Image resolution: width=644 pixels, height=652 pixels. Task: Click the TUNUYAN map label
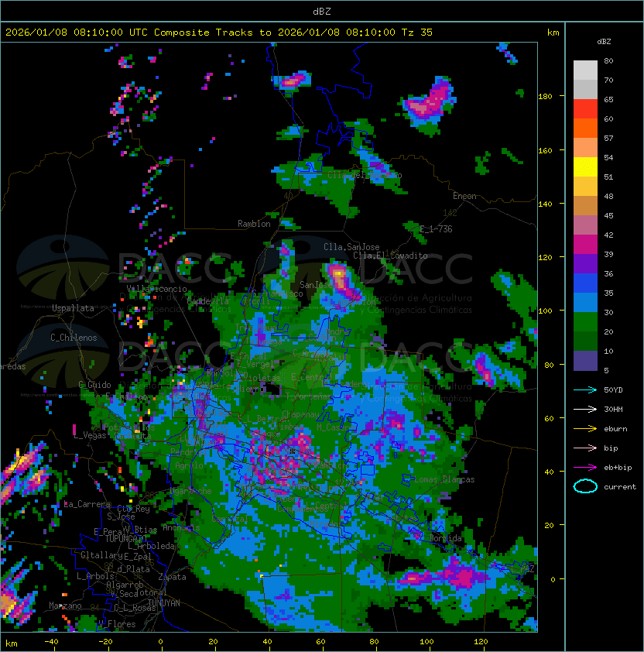[x=164, y=603]
